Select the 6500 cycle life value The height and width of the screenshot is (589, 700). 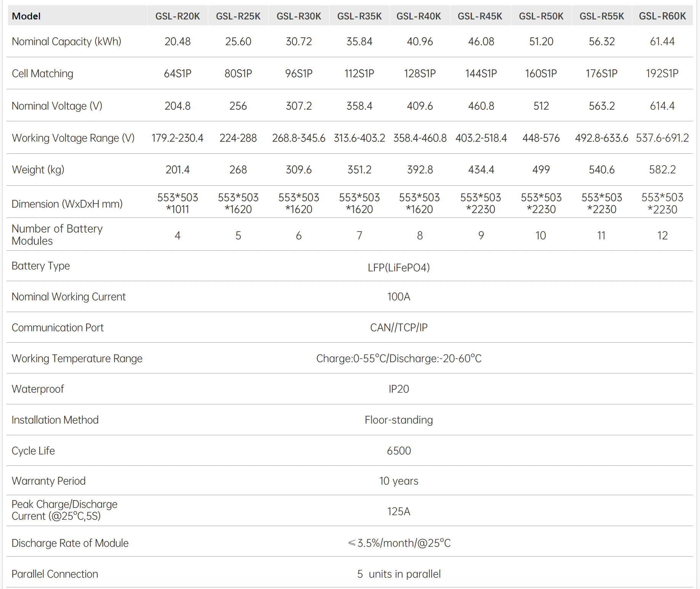pos(398,451)
